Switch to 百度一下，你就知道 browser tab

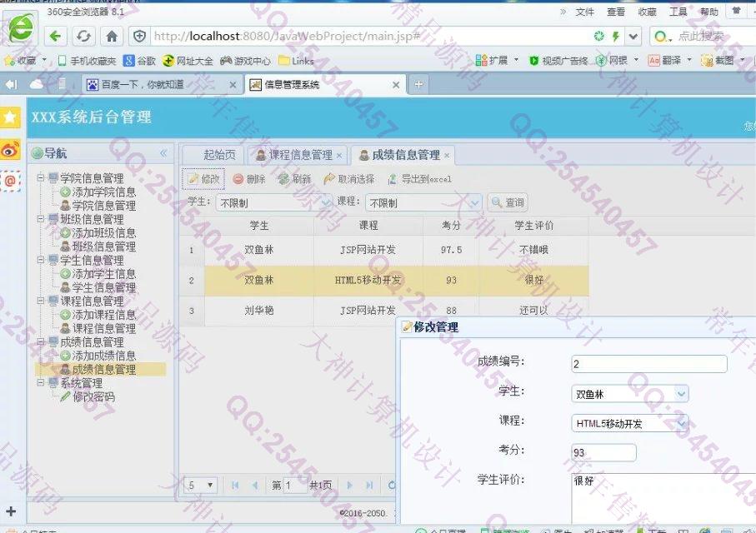(162, 85)
